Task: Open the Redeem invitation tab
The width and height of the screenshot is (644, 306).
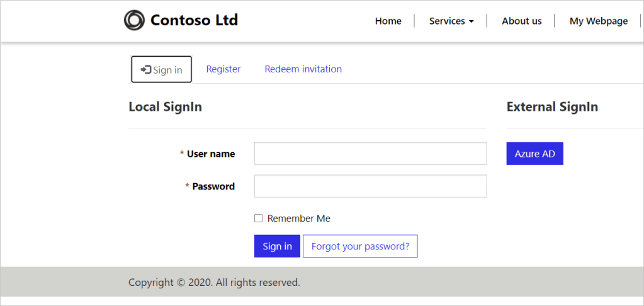Action: coord(303,69)
